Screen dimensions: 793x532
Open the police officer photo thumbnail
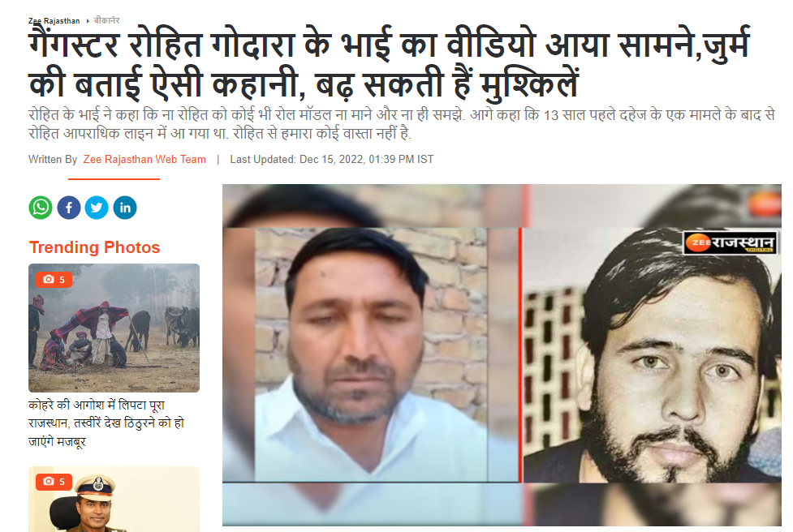[114, 500]
